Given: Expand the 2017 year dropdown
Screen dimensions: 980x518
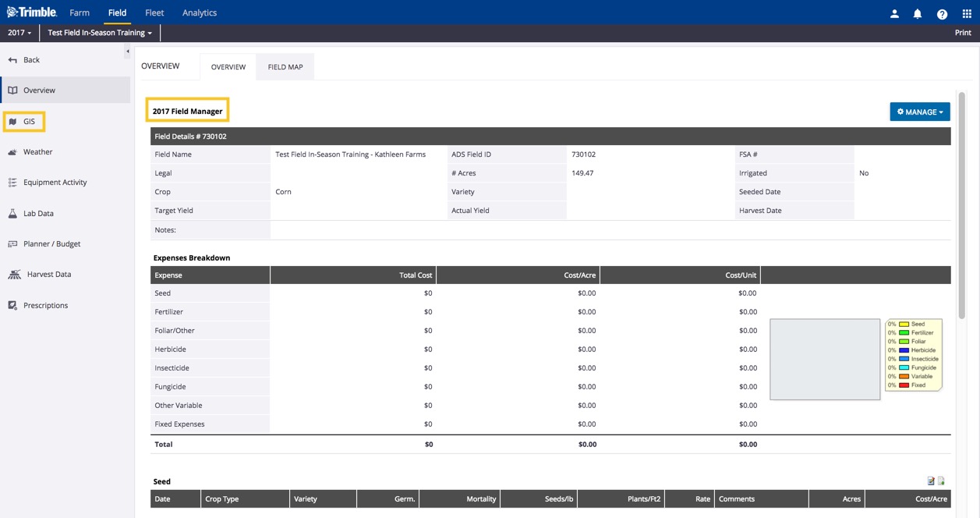Looking at the screenshot, I should click(x=19, y=33).
